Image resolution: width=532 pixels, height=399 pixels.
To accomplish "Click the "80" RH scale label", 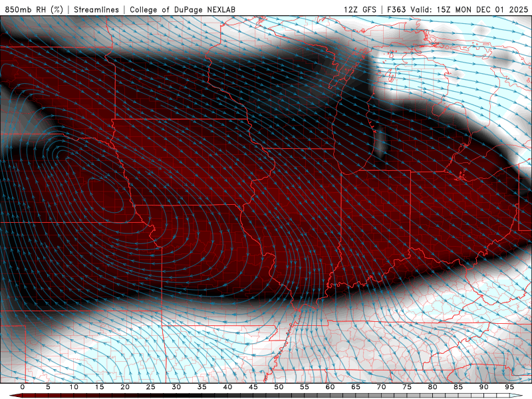I will coord(432,387).
